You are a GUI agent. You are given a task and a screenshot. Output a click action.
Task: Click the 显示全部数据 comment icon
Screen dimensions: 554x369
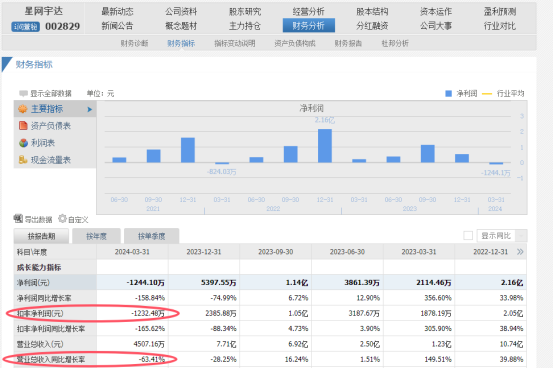(23, 93)
